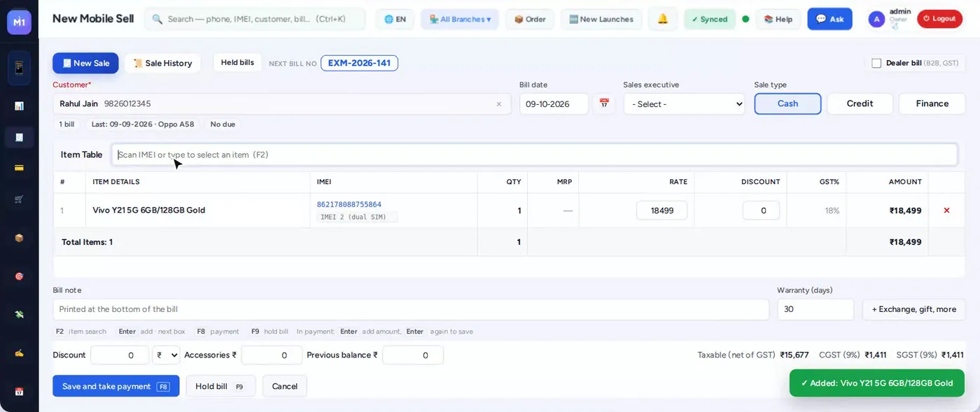Open the discount unit rupee dropdown

coord(166,355)
